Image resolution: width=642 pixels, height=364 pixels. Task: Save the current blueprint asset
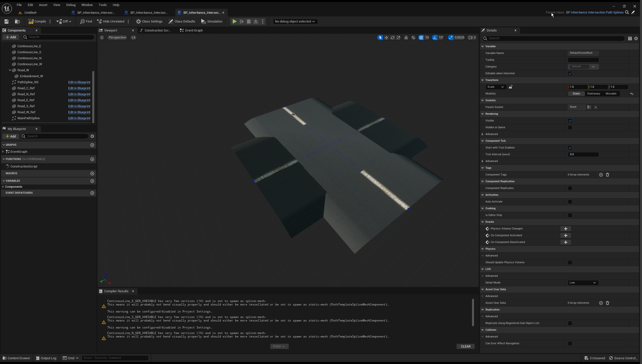[x=6, y=21]
